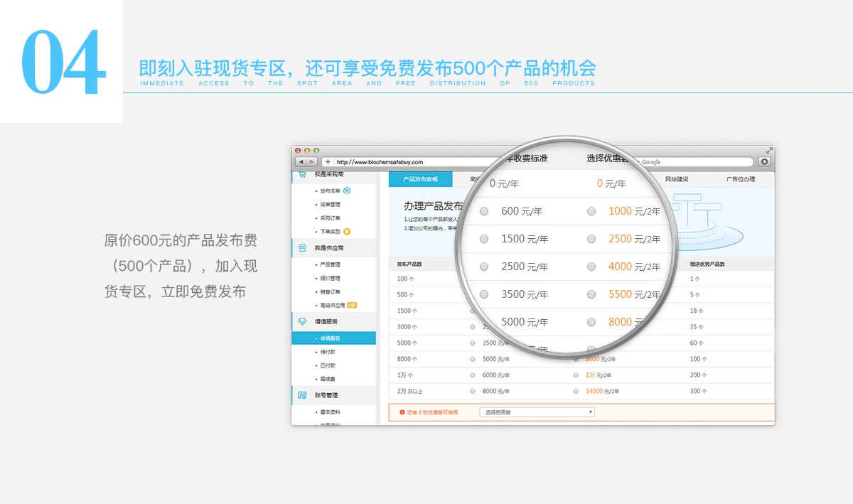This screenshot has height=504, width=853.
Task: Click the account card icon beside 账号管理
Action: pyautogui.click(x=302, y=395)
